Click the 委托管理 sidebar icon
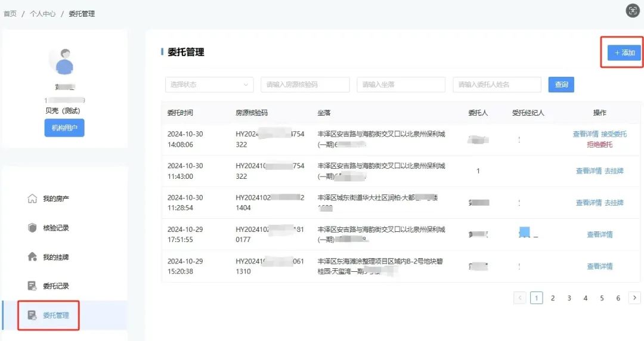644x341 pixels. (32, 315)
